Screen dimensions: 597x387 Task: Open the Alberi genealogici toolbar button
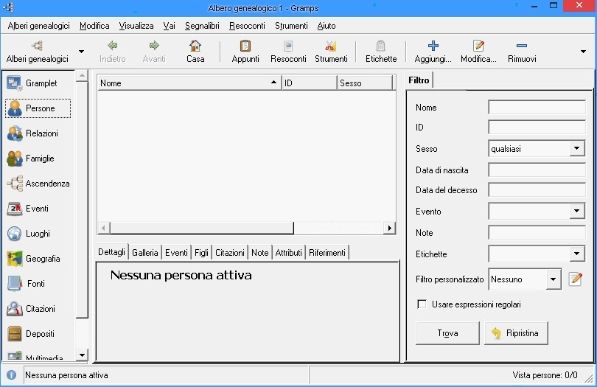pyautogui.click(x=37, y=52)
